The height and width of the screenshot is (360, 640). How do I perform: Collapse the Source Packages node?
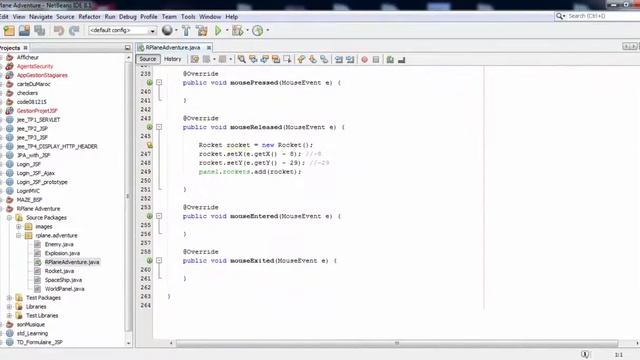click(9, 218)
